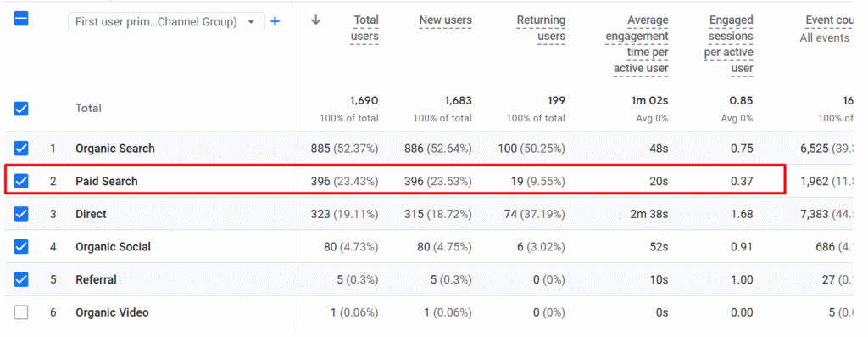This screenshot has height=337, width=868.
Task: Click the Direct channel name
Action: coord(91,214)
